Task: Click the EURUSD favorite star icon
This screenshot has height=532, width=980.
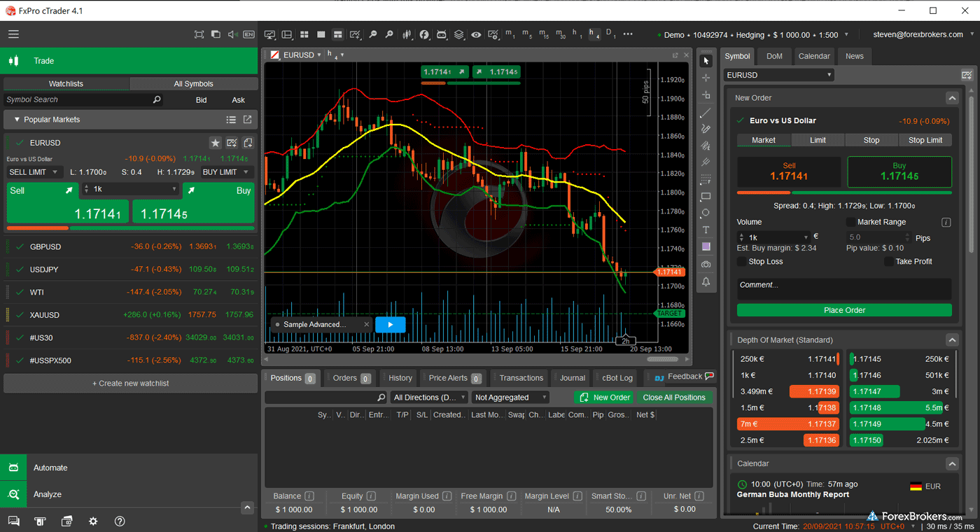Action: 216,143
